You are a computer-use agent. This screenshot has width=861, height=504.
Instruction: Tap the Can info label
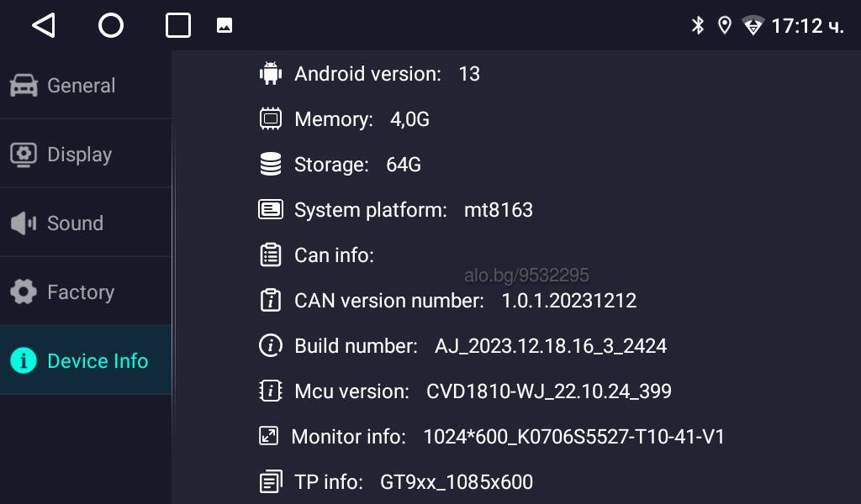coord(334,255)
